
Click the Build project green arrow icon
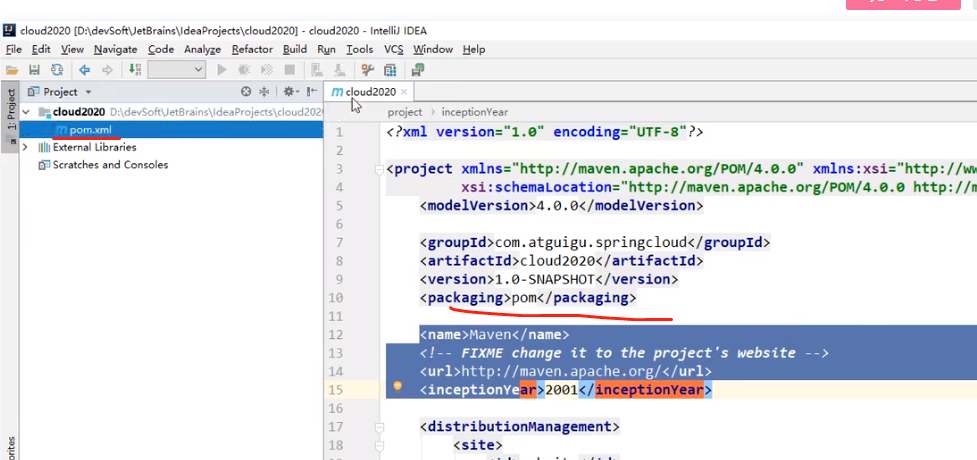pos(135,70)
